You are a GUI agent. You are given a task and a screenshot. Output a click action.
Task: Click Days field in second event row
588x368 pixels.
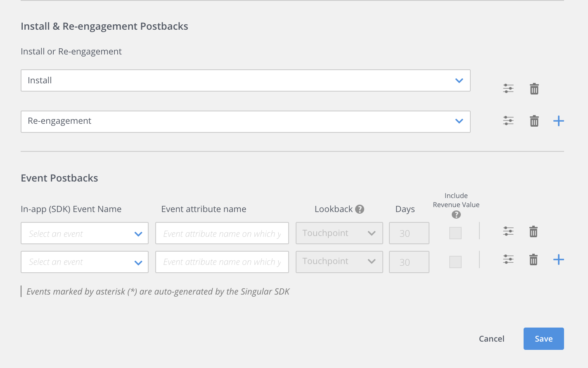[409, 262]
